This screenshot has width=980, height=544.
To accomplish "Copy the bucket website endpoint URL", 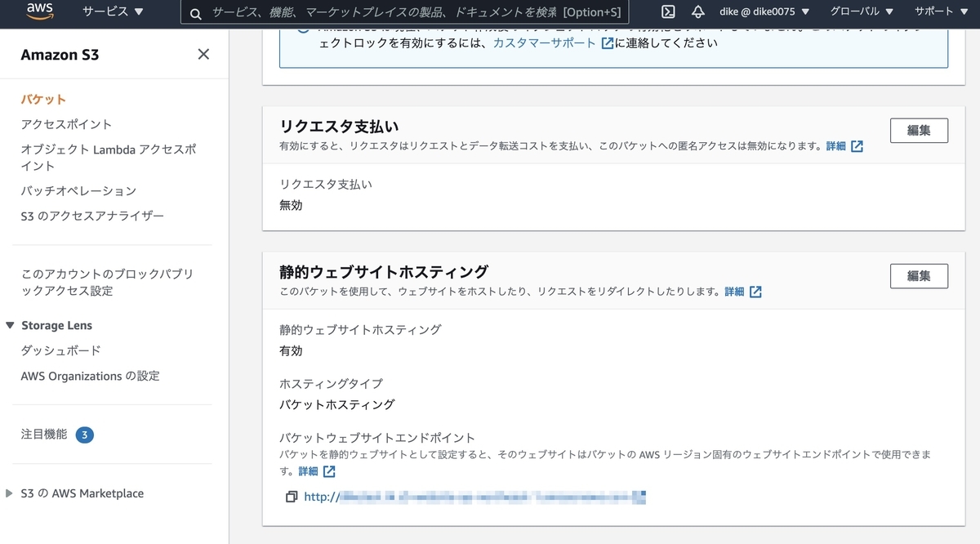I will point(291,497).
